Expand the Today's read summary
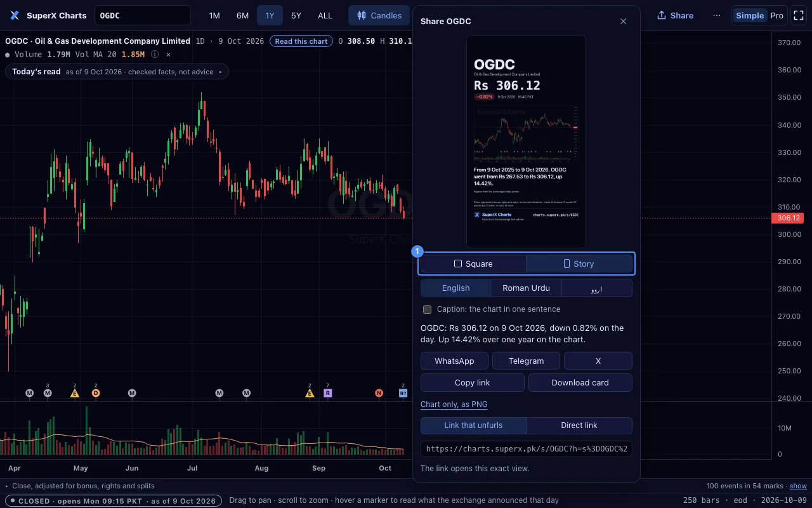 (117, 72)
